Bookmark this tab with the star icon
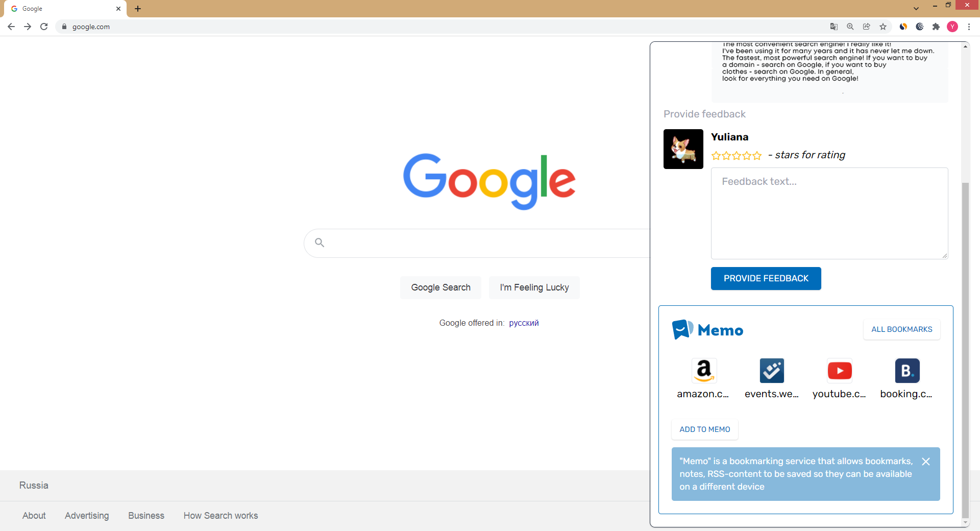The width and height of the screenshot is (980, 531). 883,27
